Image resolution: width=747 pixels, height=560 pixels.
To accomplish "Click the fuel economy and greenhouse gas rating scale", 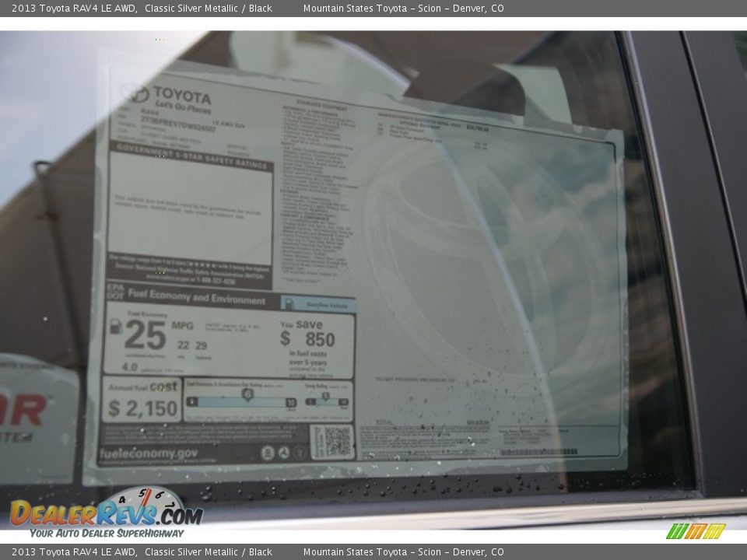I will 241,400.
